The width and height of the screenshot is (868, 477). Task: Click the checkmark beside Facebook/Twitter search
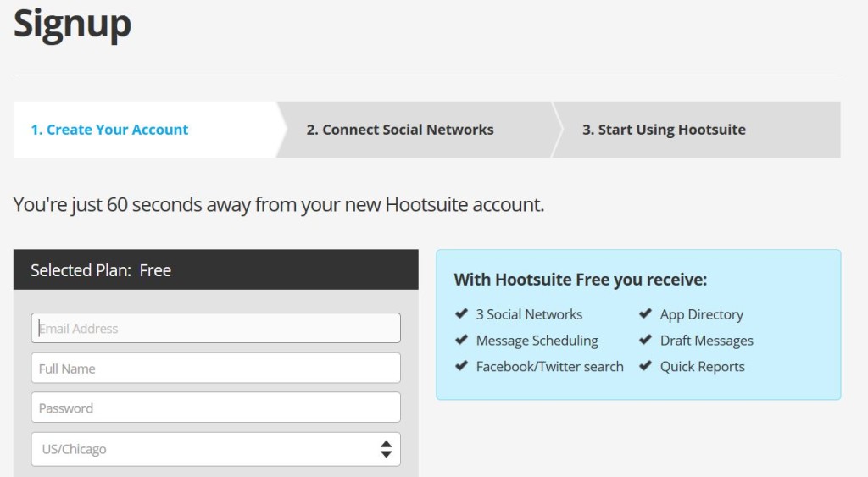pyautogui.click(x=461, y=366)
